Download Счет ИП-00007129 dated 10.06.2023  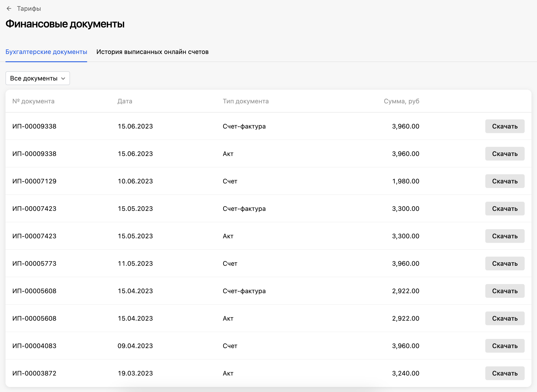[505, 181]
